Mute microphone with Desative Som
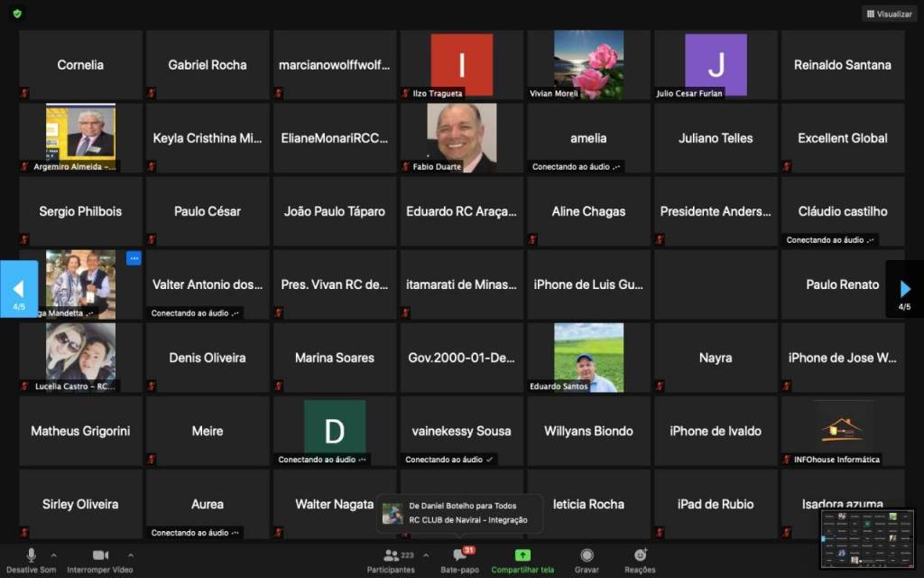 [x=31, y=555]
